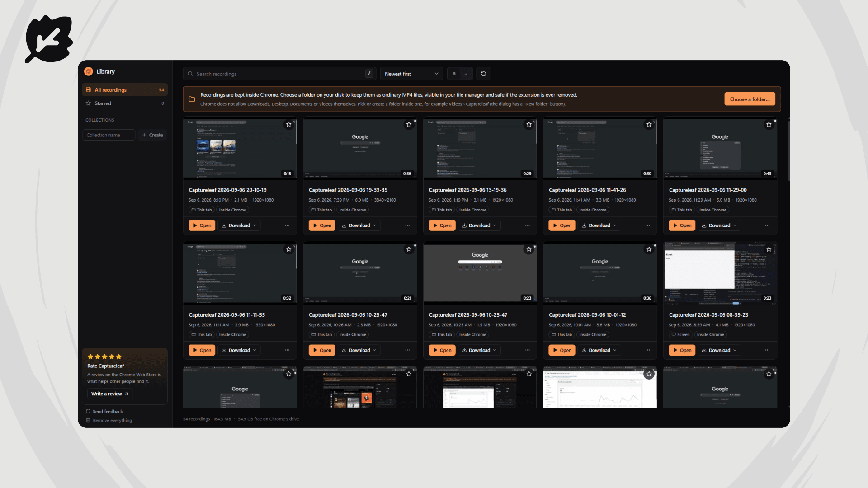This screenshot has height=488, width=868.
Task: Open recording Captureleaf 2026-09-06 11-29-00
Action: [682, 225]
